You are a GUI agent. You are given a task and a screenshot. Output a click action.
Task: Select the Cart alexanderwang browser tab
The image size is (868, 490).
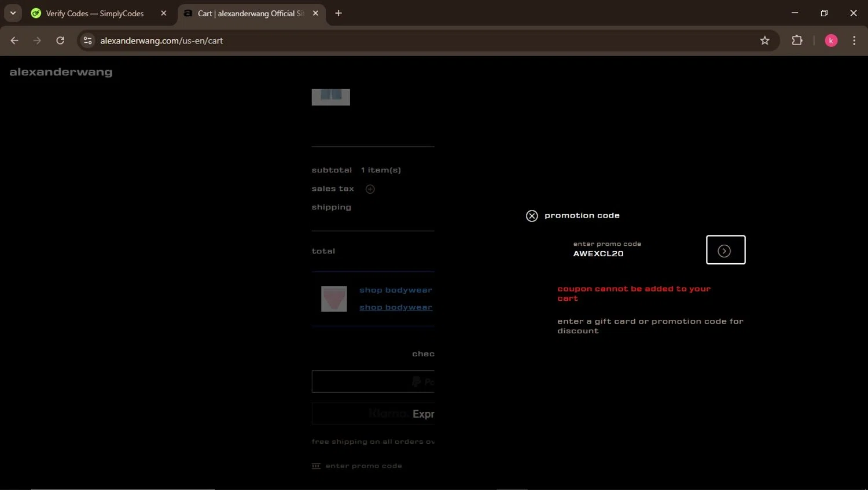pos(251,13)
